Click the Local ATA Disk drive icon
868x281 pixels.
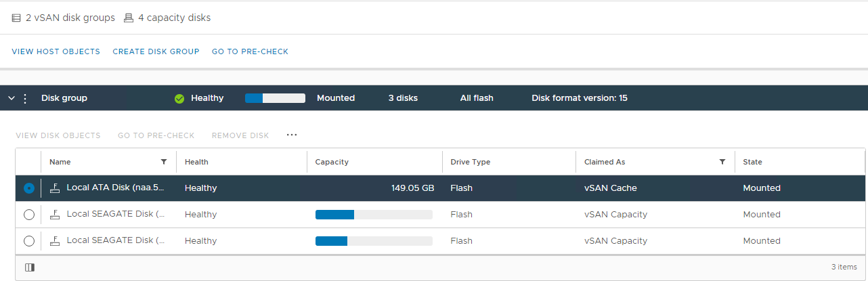56,188
